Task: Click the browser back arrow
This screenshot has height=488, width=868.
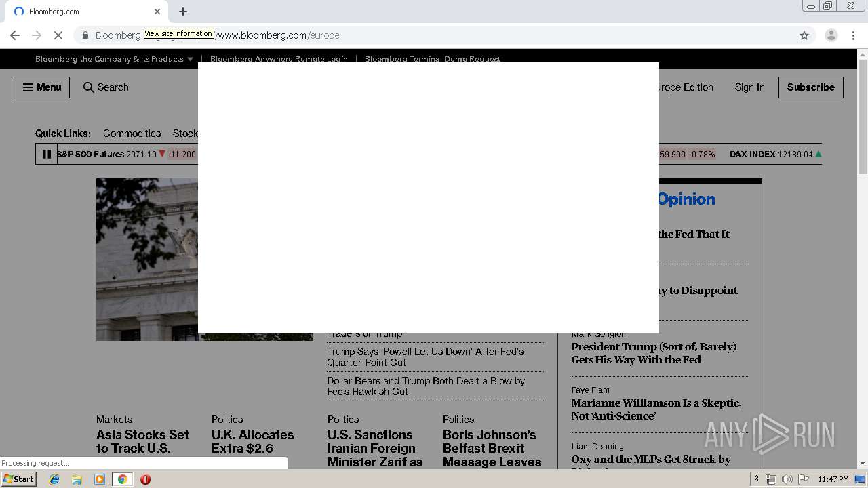Action: click(15, 35)
